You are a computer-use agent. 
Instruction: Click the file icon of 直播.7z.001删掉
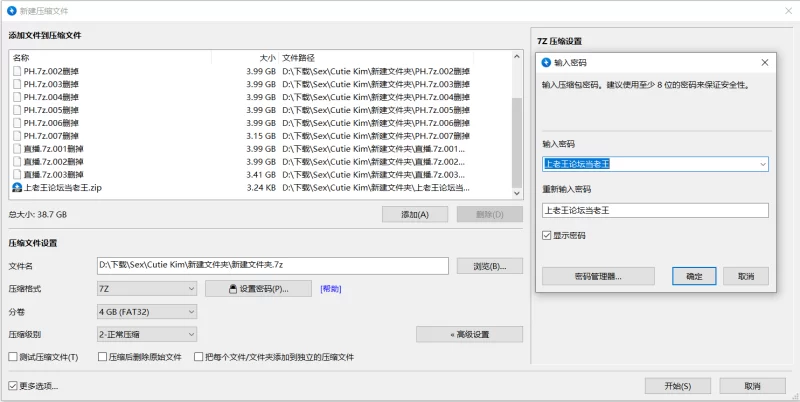(x=17, y=149)
